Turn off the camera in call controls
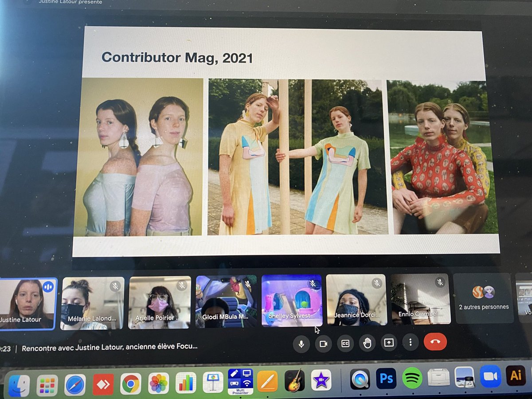 coord(323,344)
